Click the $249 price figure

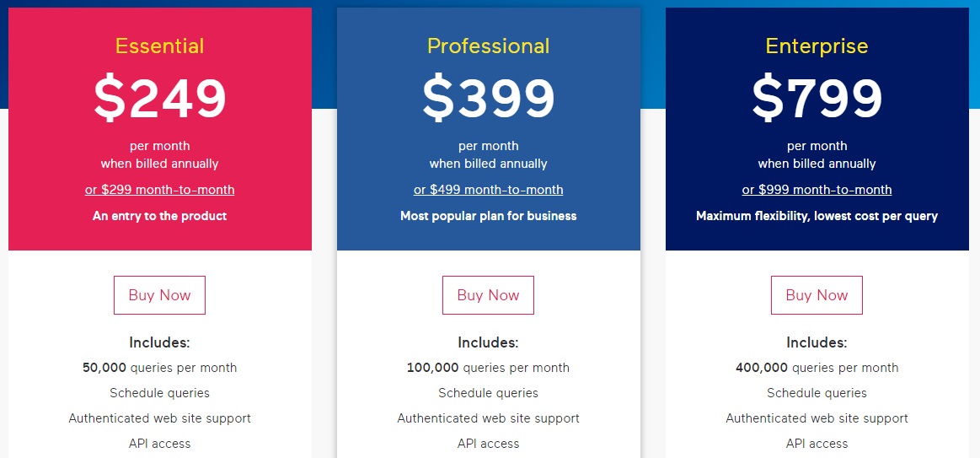coord(160,98)
